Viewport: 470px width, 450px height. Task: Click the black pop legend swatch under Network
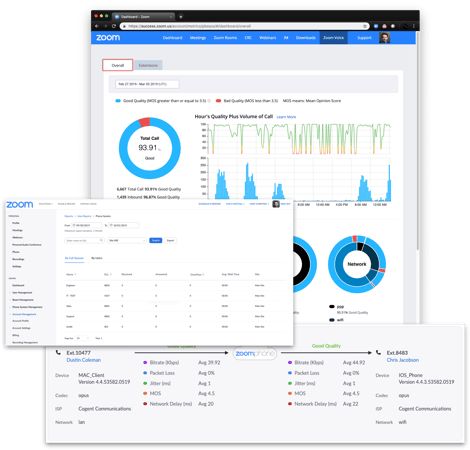(332, 306)
